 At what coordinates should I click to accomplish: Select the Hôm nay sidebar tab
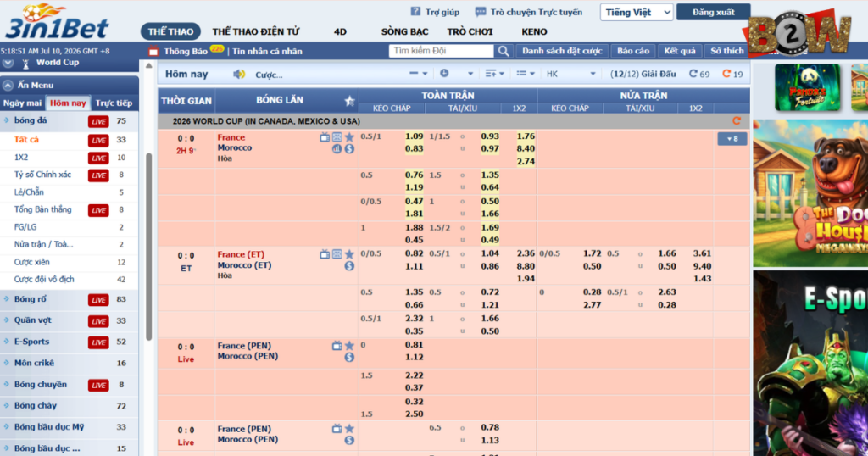(x=68, y=103)
